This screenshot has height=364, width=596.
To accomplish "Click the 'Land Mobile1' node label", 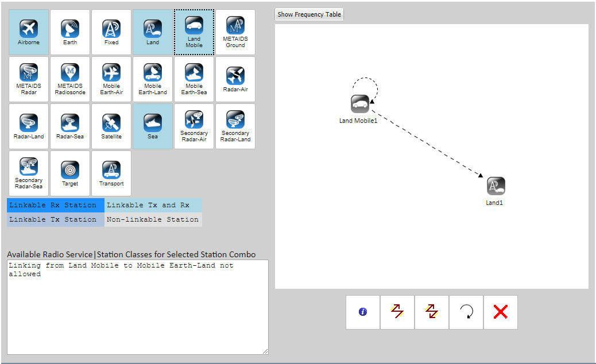I will click(x=358, y=121).
